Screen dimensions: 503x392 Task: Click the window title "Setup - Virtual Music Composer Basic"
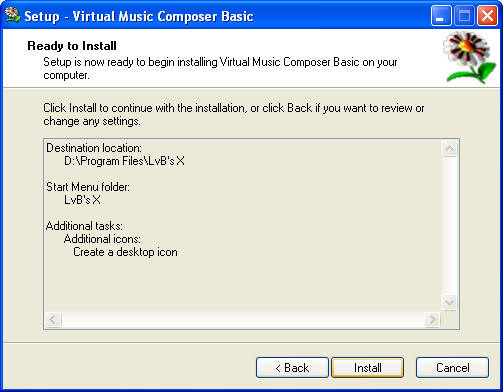[139, 16]
